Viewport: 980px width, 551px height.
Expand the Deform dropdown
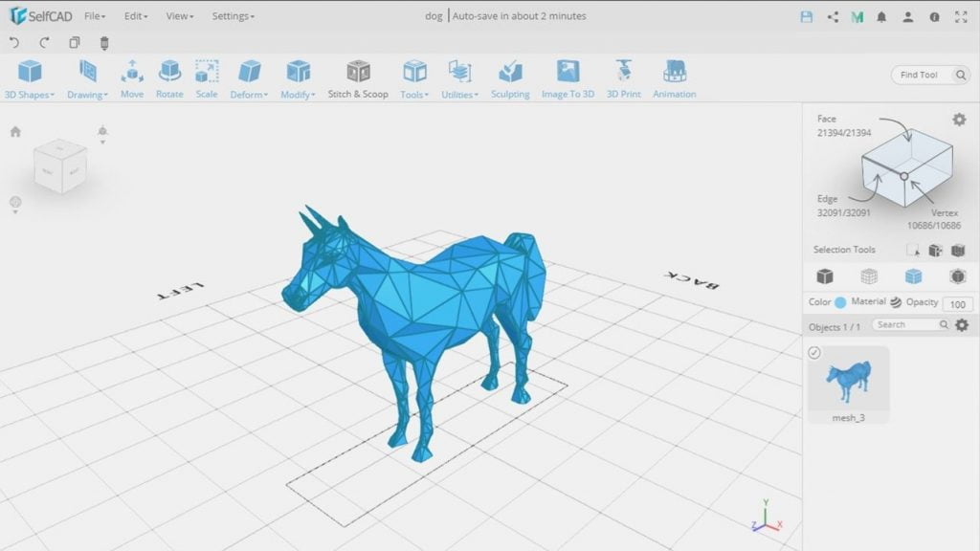click(249, 79)
